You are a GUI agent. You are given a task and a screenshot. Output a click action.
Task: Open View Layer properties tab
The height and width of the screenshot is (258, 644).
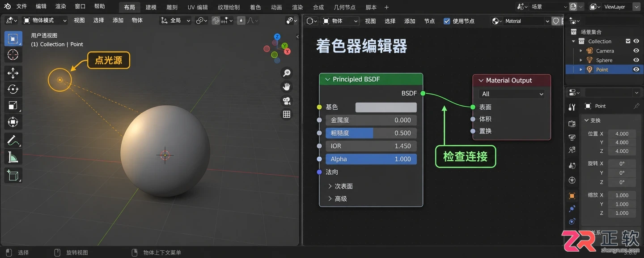pos(572,150)
